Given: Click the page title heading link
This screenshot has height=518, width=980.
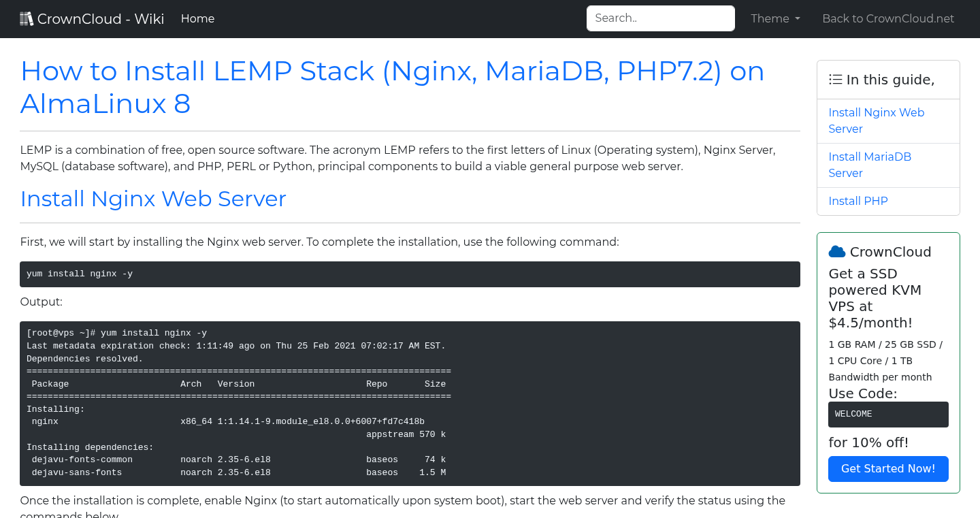Looking at the screenshot, I should tap(392, 87).
